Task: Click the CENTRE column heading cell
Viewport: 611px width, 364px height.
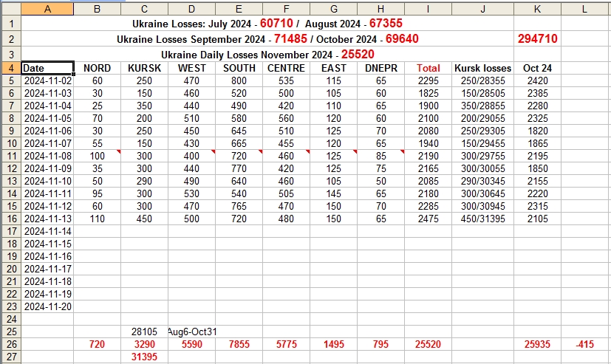Action: pos(286,68)
